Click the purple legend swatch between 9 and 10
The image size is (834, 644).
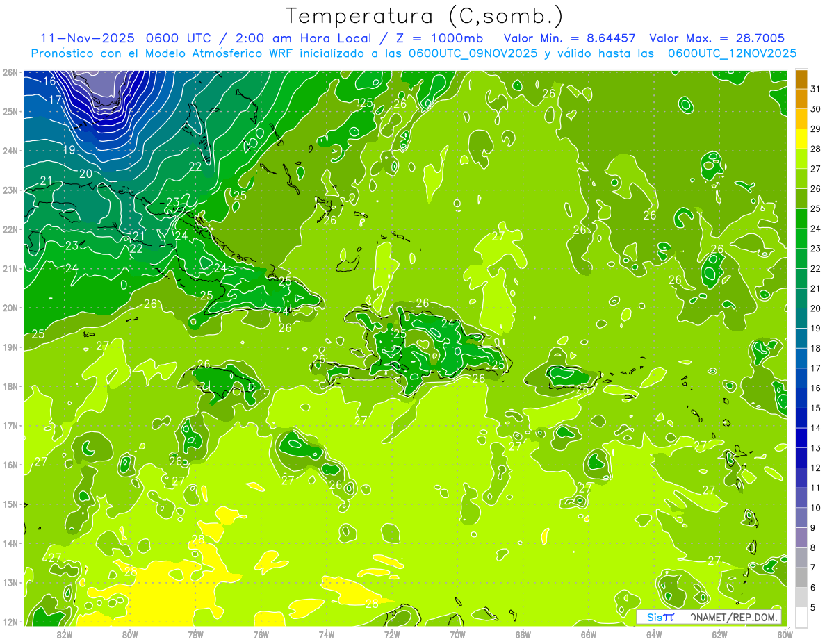point(801,518)
